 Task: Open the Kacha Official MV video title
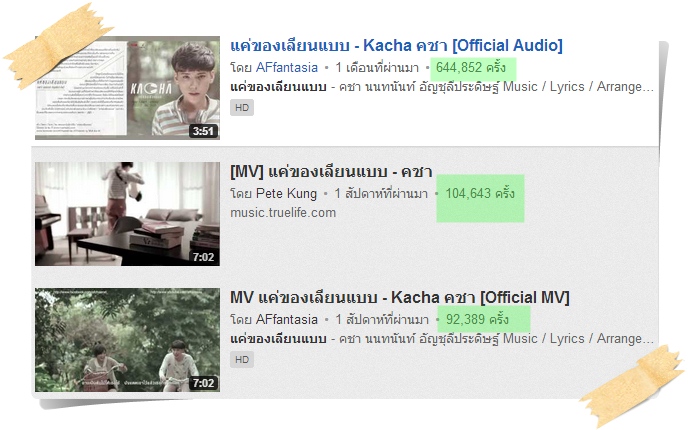[x=400, y=298]
